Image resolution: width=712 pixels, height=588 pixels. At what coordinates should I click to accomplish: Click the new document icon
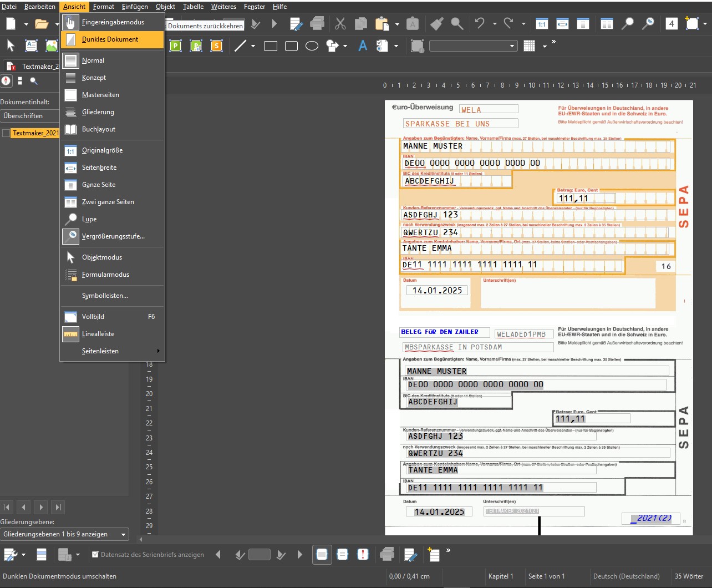click(11, 24)
